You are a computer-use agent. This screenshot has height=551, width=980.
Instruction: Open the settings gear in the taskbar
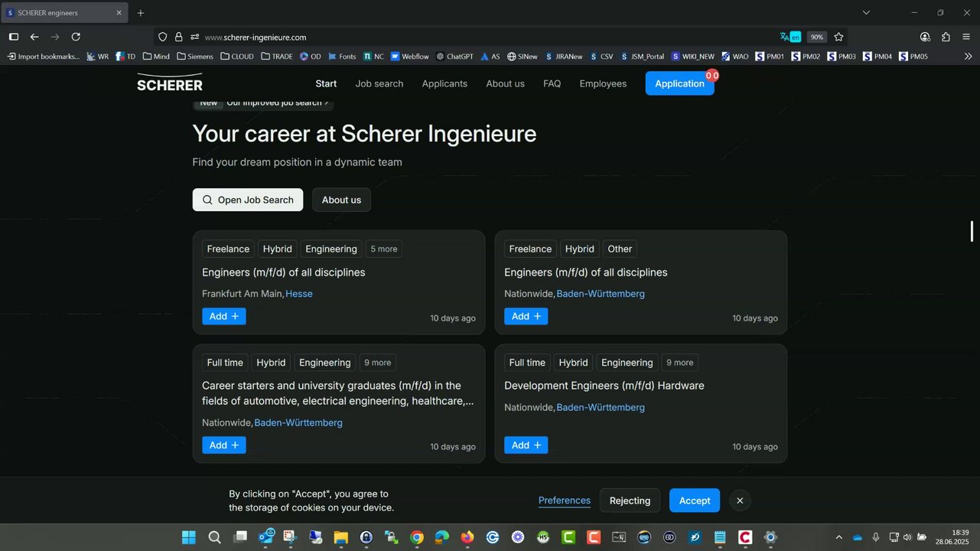(770, 537)
